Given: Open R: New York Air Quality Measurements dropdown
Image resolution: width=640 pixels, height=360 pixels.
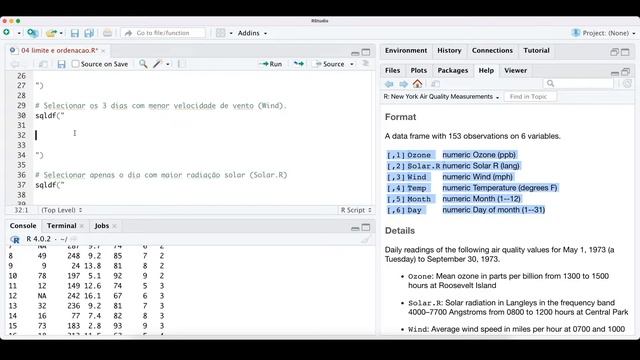Looking at the screenshot, I should 441,97.
